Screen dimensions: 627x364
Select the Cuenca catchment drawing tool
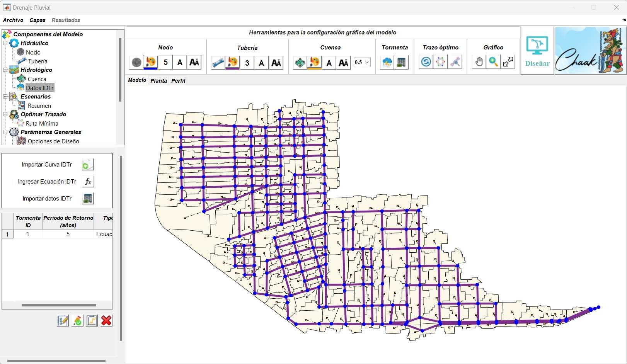coord(300,63)
